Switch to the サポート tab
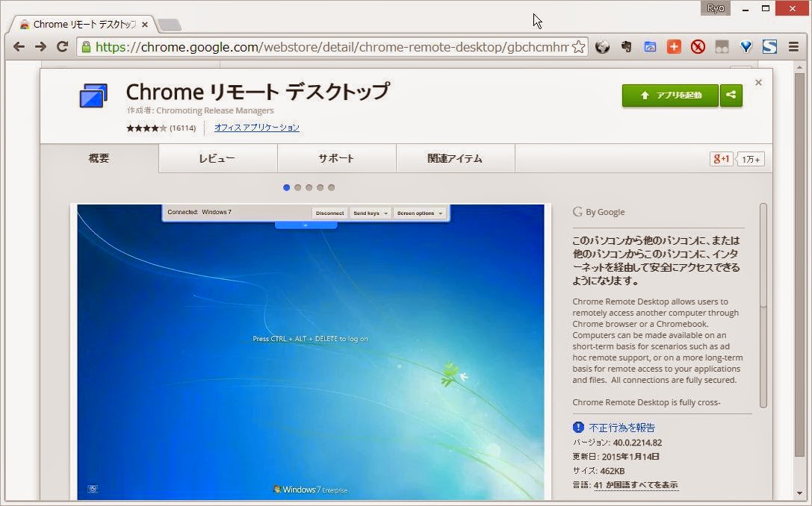 click(337, 158)
